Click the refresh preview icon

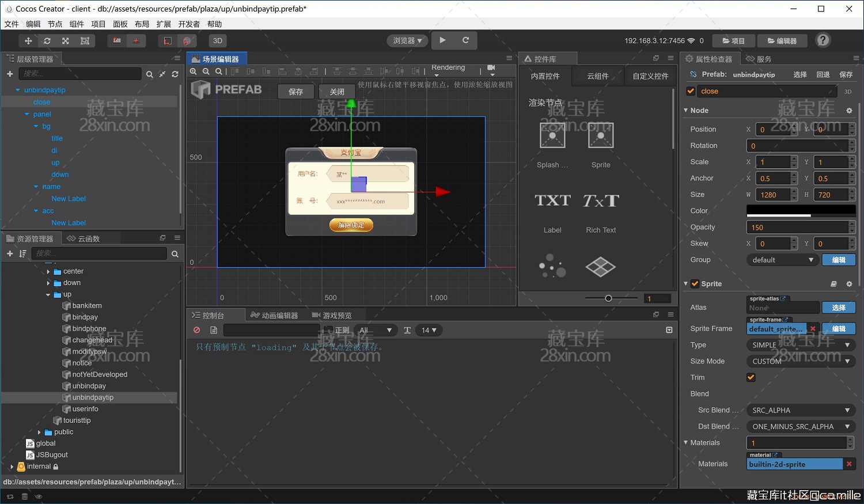(x=465, y=40)
